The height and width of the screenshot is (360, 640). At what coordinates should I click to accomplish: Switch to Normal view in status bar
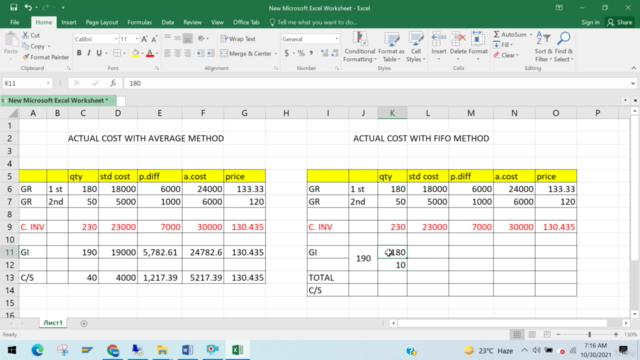click(517, 335)
